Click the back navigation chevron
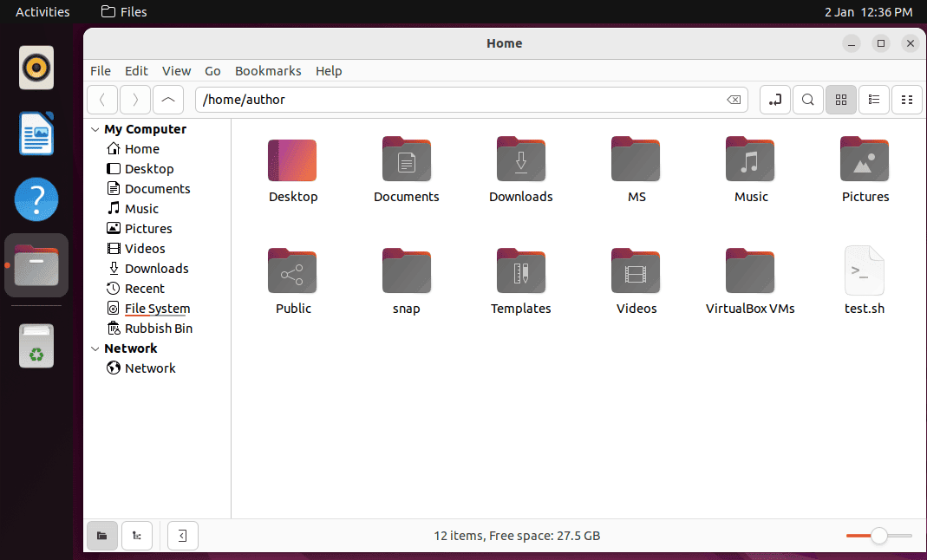Viewport: 927px width, 560px height. coord(101,99)
